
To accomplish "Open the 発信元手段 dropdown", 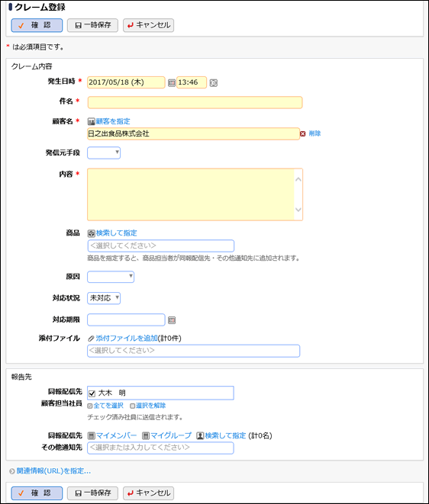I will point(104,153).
